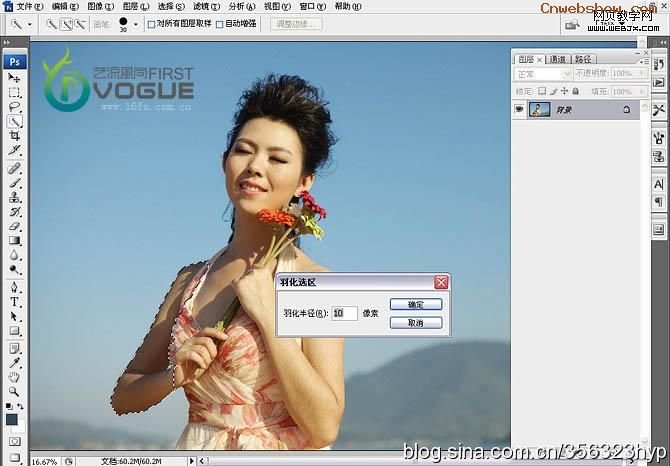This screenshot has width=670, height=466.
Task: Select the Pen tool
Action: [x=15, y=287]
